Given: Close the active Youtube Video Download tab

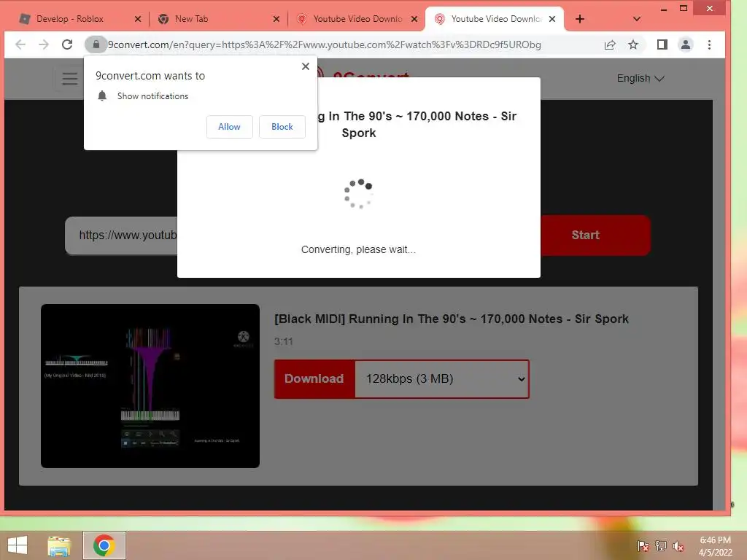Looking at the screenshot, I should tap(552, 19).
